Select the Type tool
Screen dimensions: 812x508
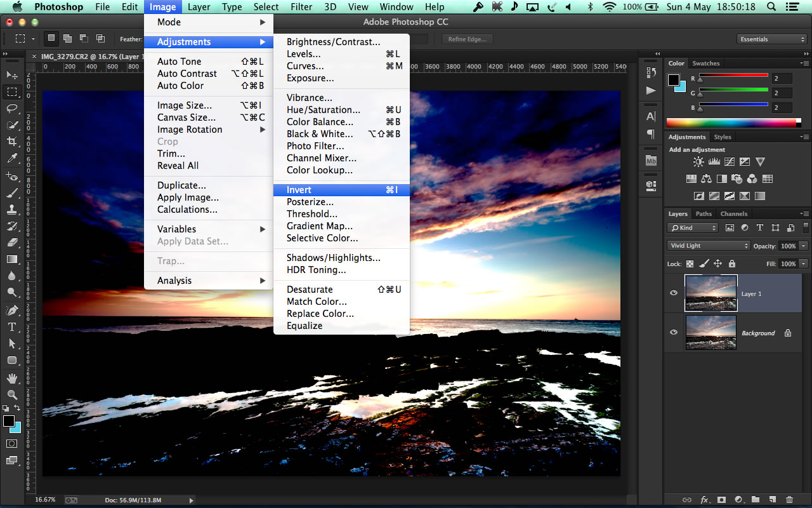pos(12,326)
